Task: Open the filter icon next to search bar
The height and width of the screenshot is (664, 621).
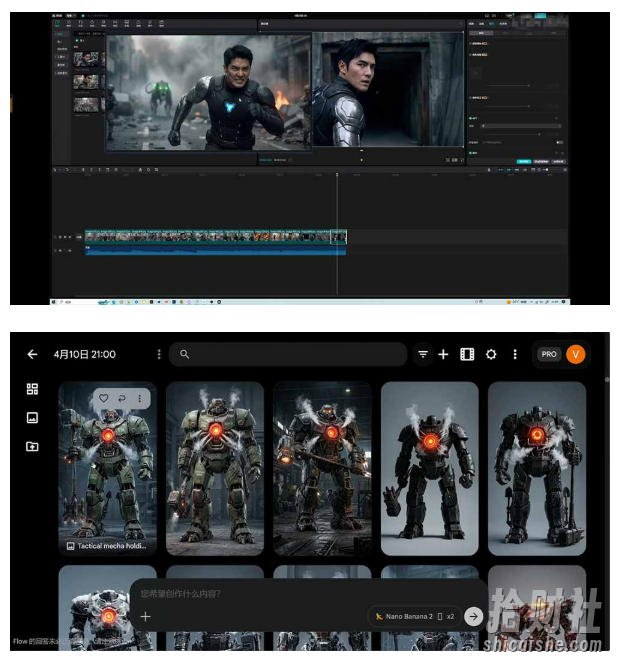Action: pos(423,354)
